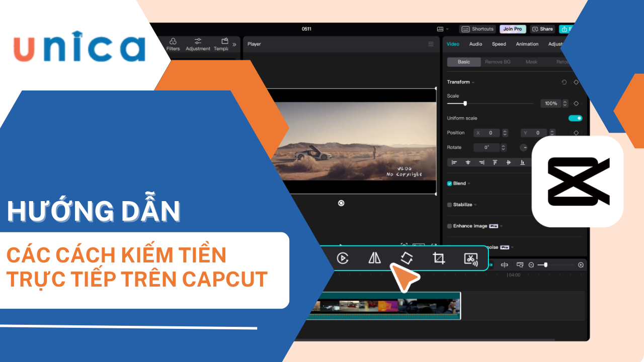Click the Reverse clip icon in the highlighted toolbar
644x362 pixels.
(343, 258)
